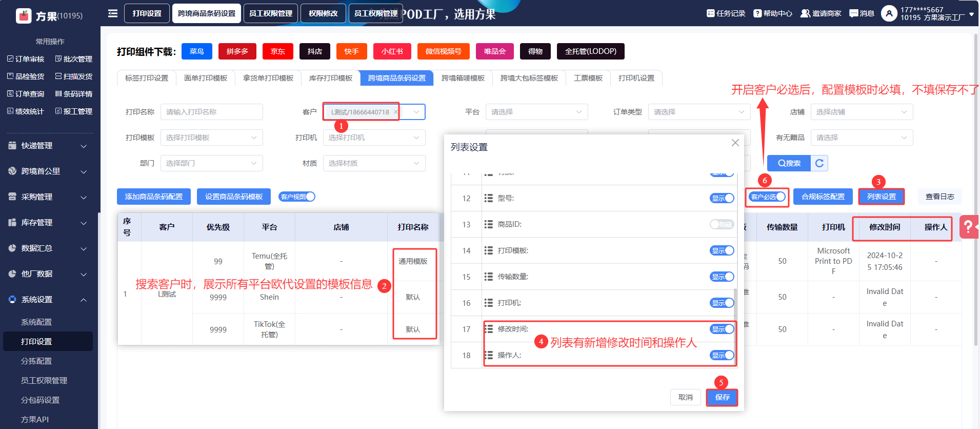Toggle the 客户必选 switch
The width and height of the screenshot is (980, 429).
click(x=767, y=197)
